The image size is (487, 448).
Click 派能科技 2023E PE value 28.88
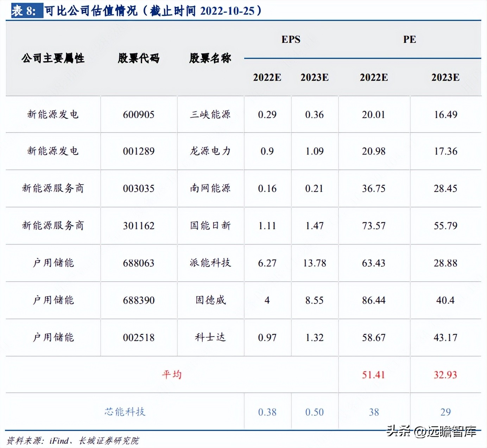point(445,263)
